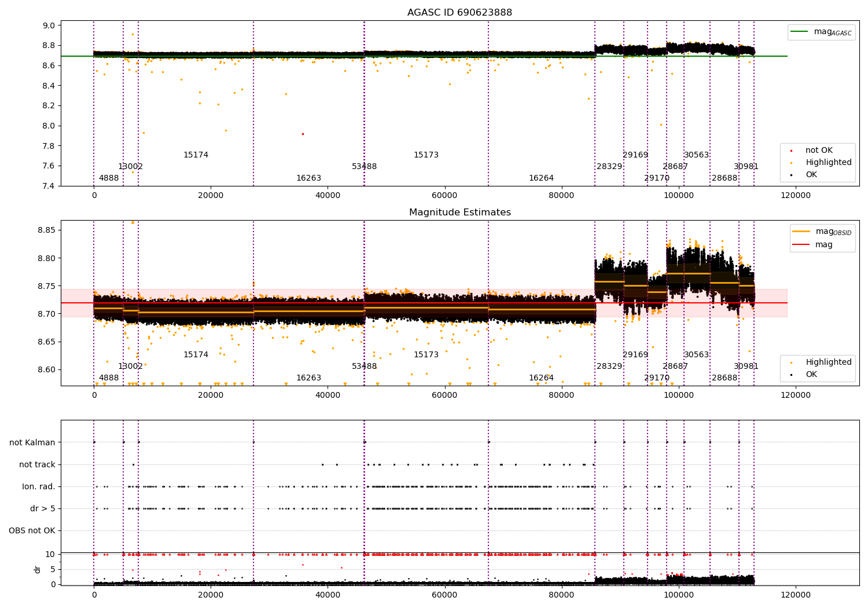Screen dimensions: 868x608
Task: Click obsid label 28688 in Magnitude Estimates plot
Action: 724,378
